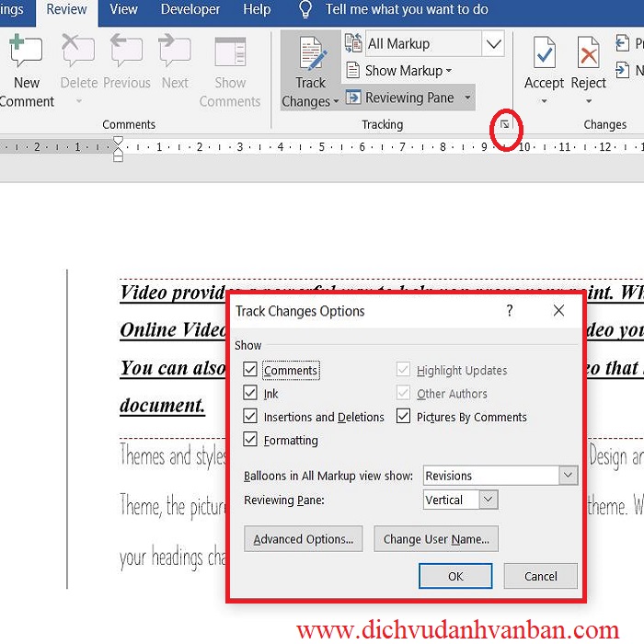Click Tell me what you want to do
Screen dimensions: 644x644
pyautogui.click(x=407, y=9)
